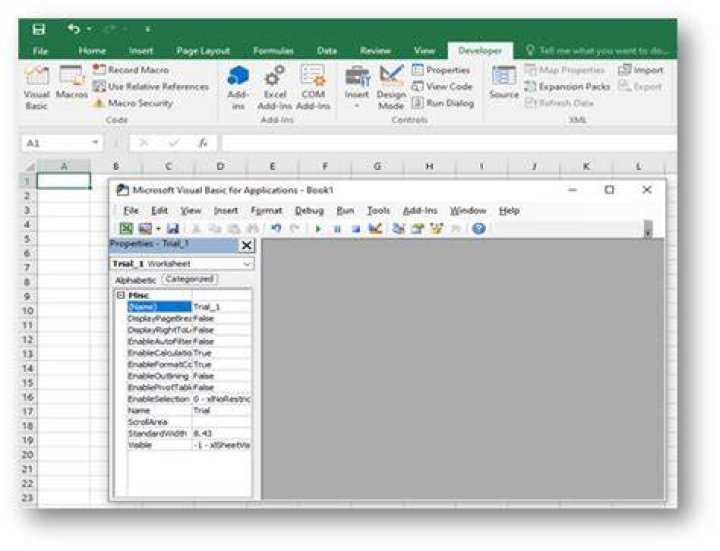Open the Name Box dropdown arrow

coord(95,143)
